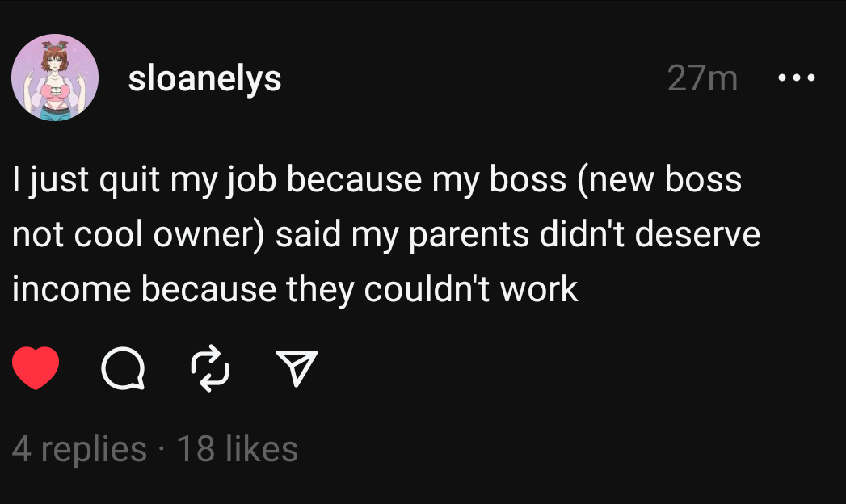Click the word "didn't" in the post

[582, 234]
